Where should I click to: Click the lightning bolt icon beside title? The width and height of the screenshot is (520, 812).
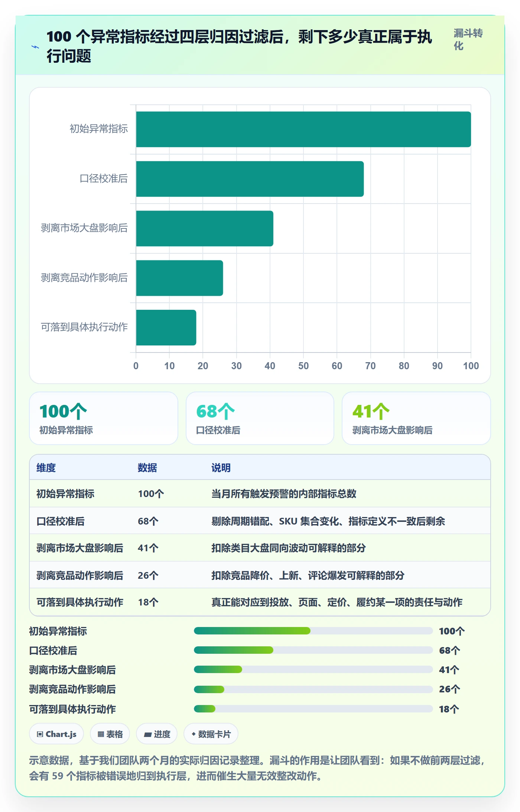tap(35, 47)
